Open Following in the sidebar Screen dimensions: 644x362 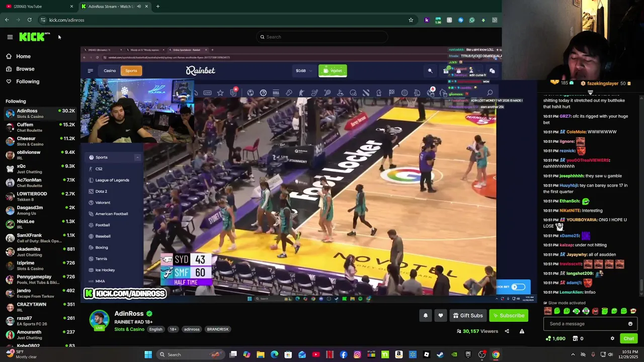23,81
